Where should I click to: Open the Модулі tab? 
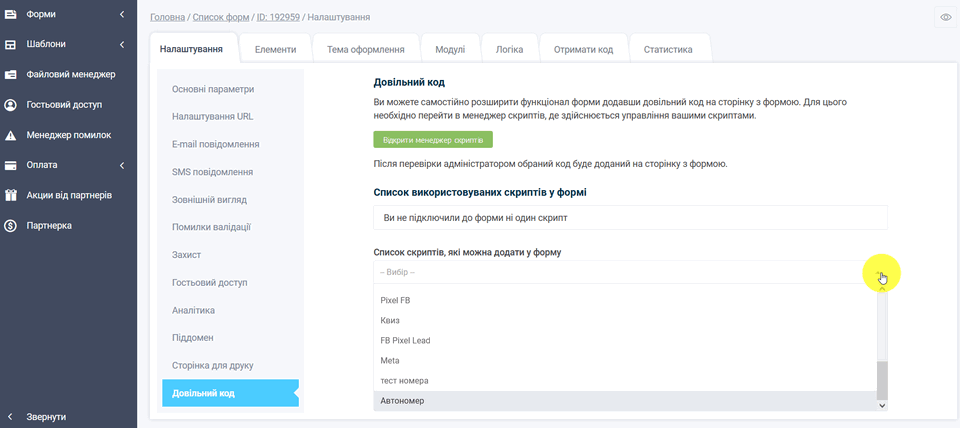[x=450, y=50]
